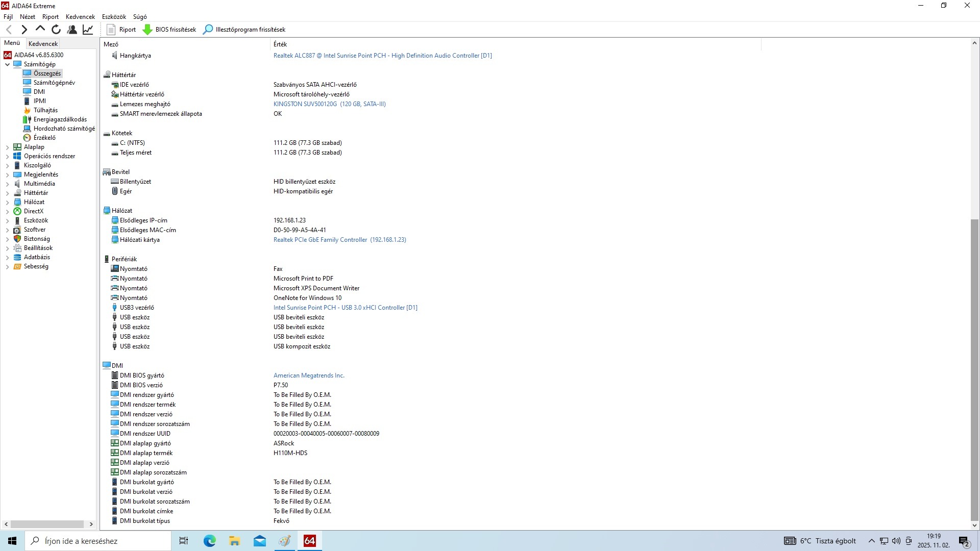The image size is (980, 551).
Task: Open Microsoft Edge from the taskbar
Action: pyautogui.click(x=209, y=541)
